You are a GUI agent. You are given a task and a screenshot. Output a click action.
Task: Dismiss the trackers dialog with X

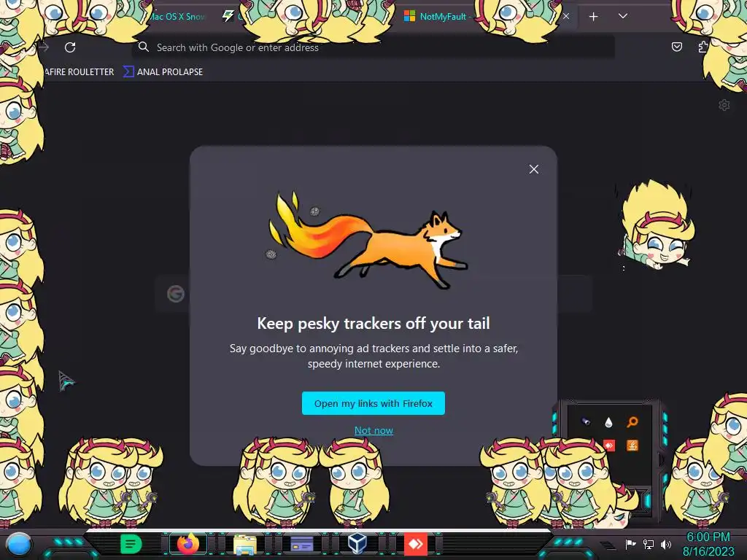tap(533, 169)
